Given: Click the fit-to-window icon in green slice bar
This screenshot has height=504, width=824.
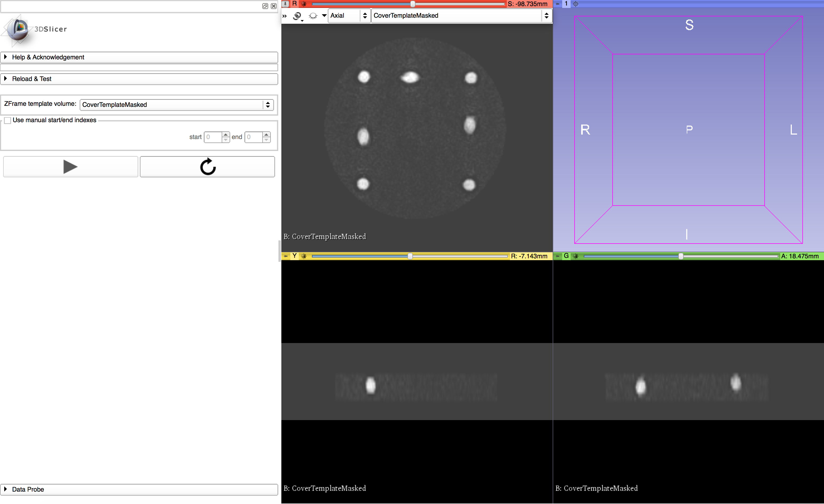Looking at the screenshot, I should click(x=576, y=256).
